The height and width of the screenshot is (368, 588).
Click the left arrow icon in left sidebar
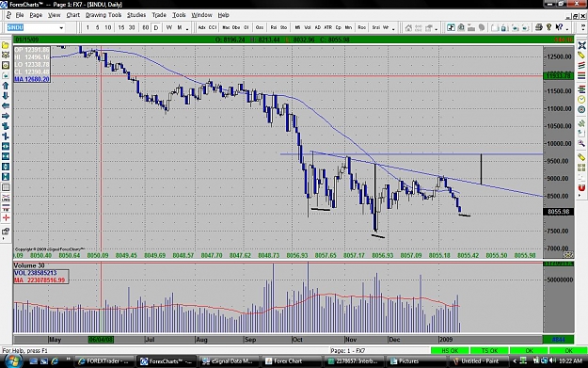tap(6, 106)
